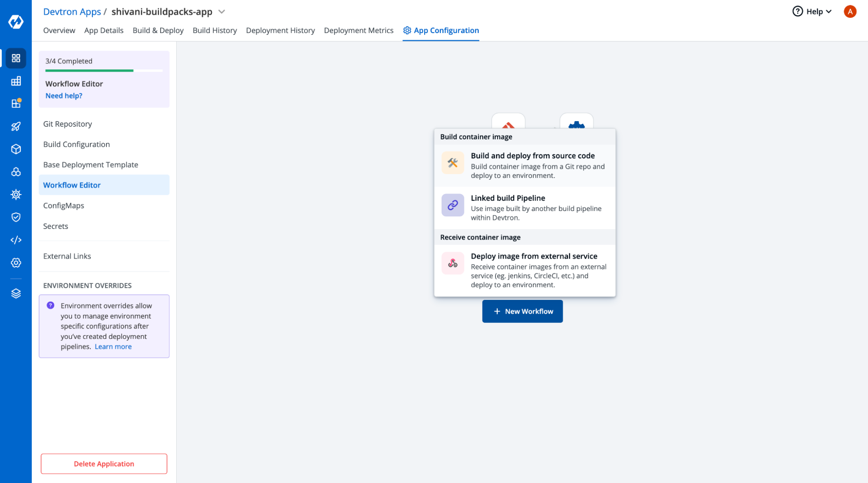
Task: Select Workflow Editor in the side menu
Action: coord(104,185)
